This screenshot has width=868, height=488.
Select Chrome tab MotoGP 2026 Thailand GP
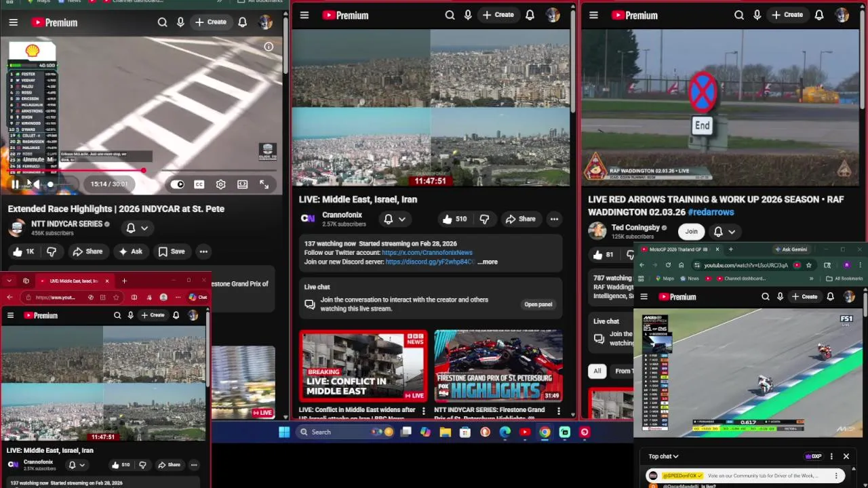tap(680, 249)
